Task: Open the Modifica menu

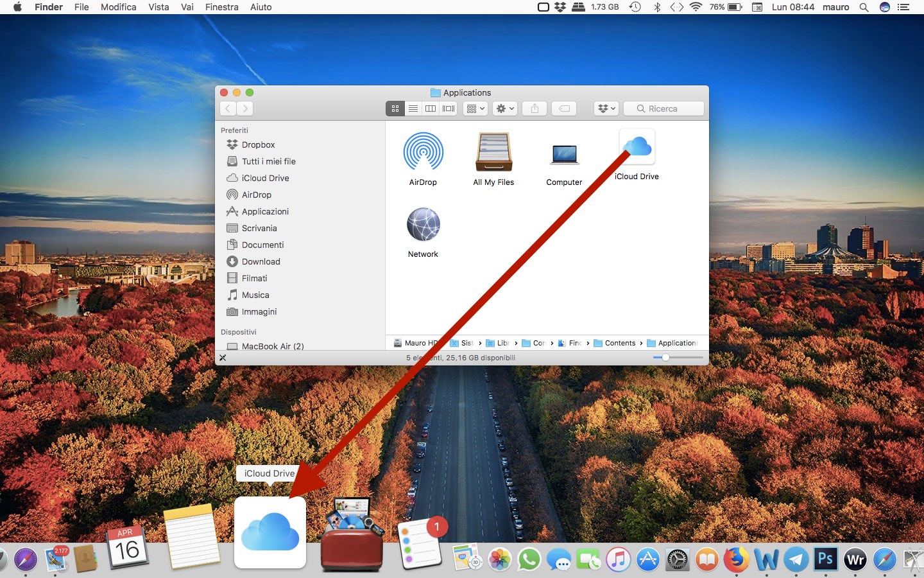Action: coord(119,7)
